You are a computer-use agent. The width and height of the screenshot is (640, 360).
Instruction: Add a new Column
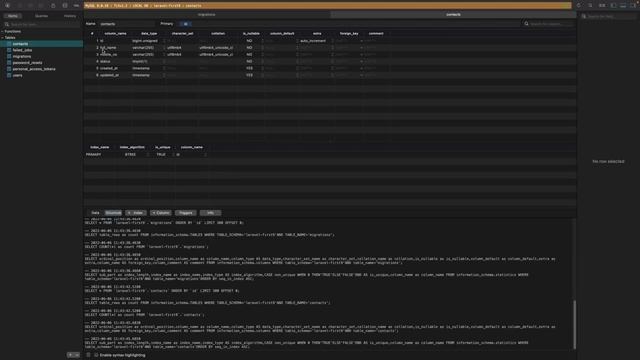(x=161, y=213)
